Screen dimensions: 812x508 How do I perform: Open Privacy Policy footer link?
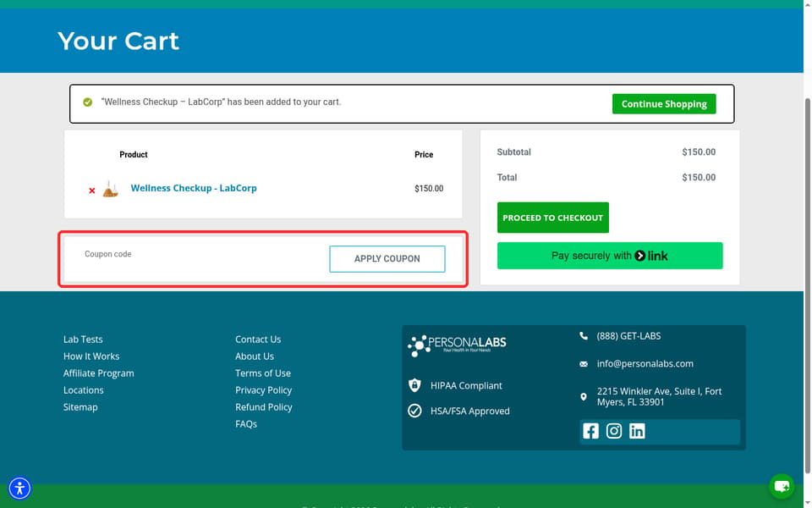click(263, 390)
